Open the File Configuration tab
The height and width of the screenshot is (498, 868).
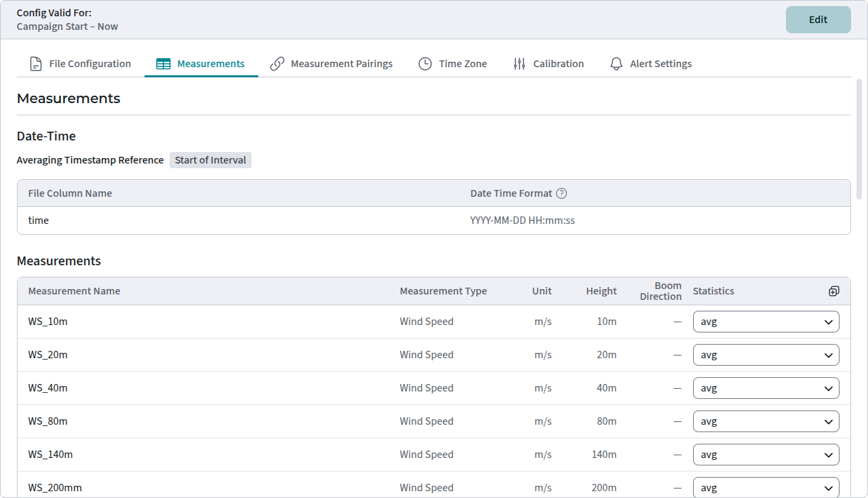(x=80, y=64)
